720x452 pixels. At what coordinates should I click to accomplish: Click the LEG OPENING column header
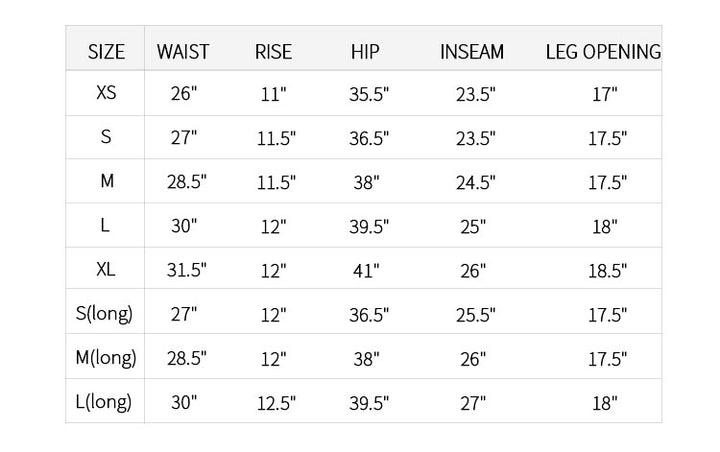coord(603,52)
